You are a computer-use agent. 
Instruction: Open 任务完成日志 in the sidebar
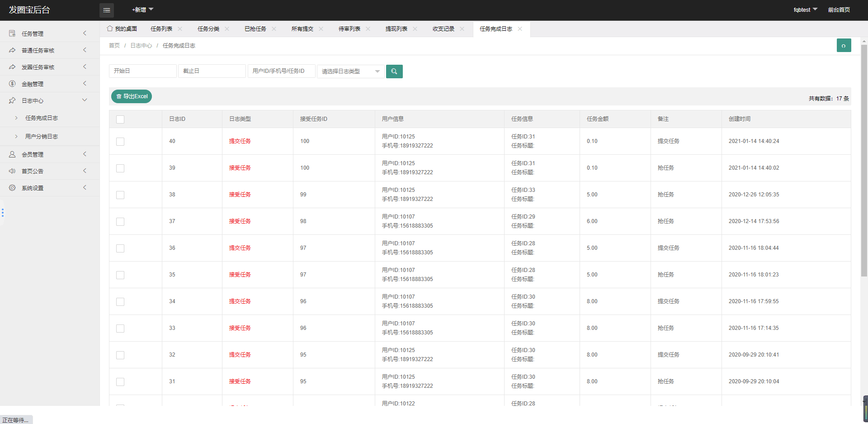[x=42, y=118]
